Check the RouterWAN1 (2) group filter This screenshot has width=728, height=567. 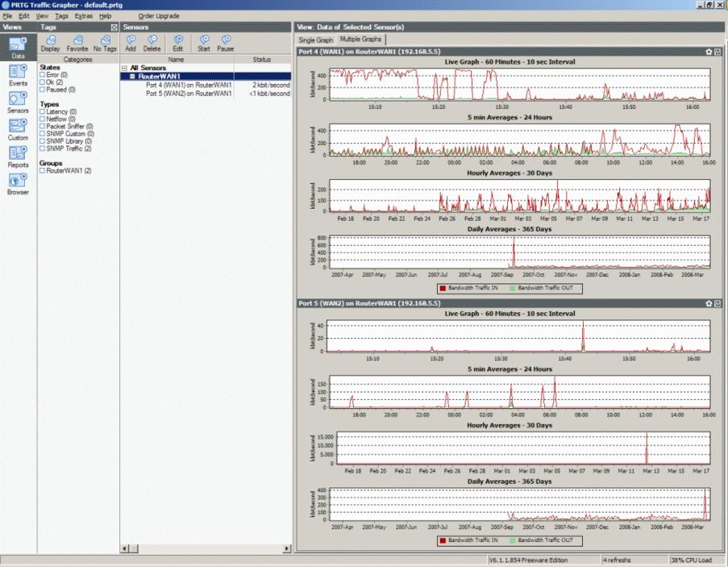(x=42, y=171)
